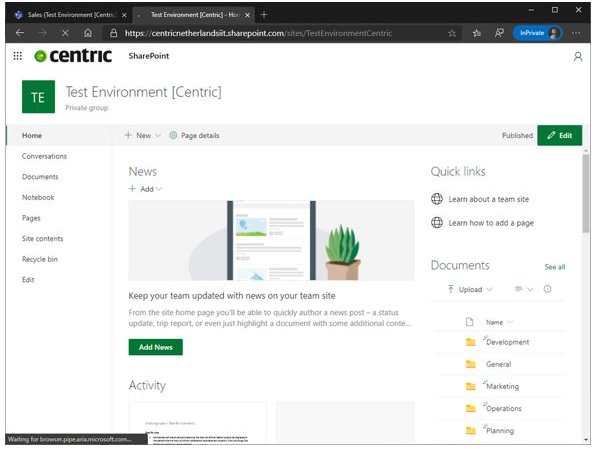Screen dimensions: 597x449
Task: Click the browser address bar URL
Action: click(258, 33)
